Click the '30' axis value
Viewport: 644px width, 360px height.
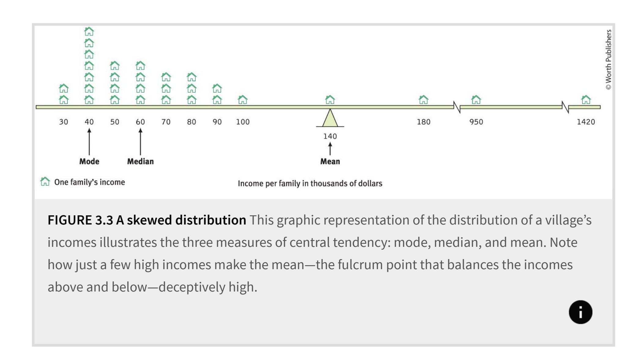(64, 122)
